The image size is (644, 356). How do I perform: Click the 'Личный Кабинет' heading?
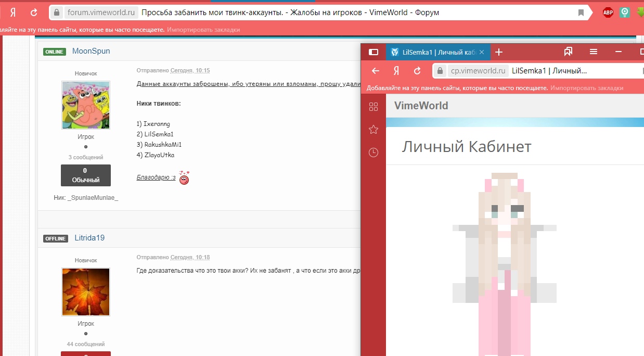click(x=466, y=147)
